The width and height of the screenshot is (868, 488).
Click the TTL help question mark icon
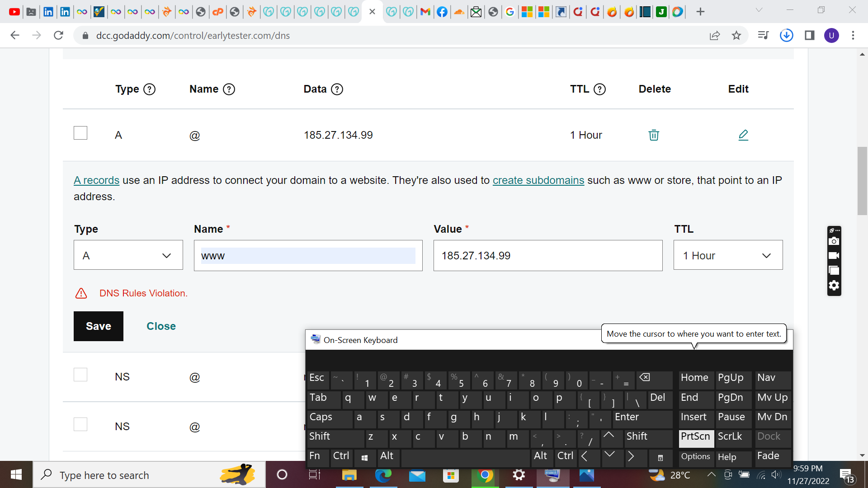point(599,89)
